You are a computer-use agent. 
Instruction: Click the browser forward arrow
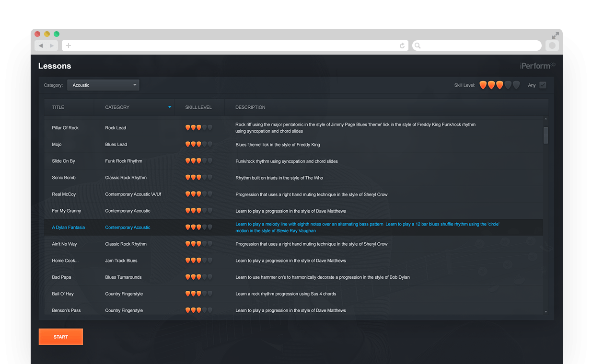tap(52, 45)
